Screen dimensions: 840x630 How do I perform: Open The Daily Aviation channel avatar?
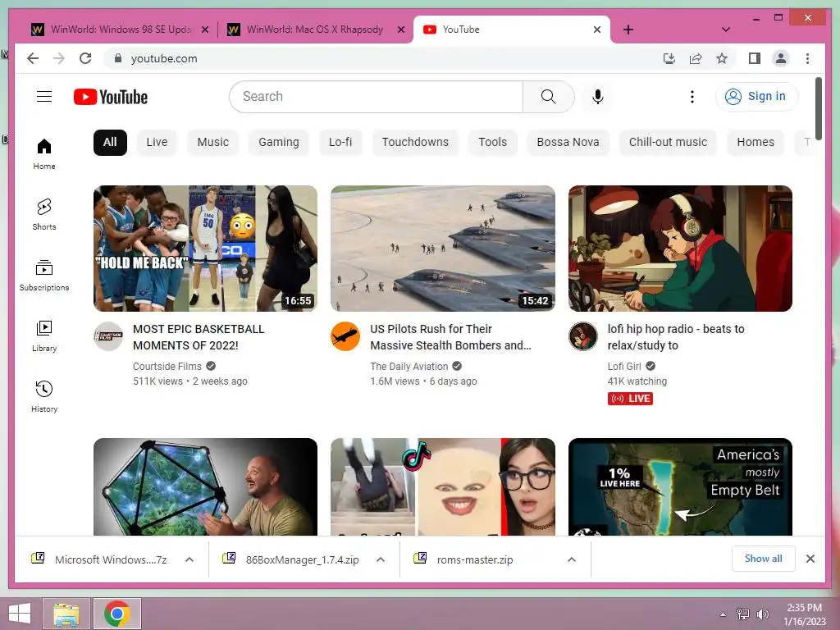(345, 336)
